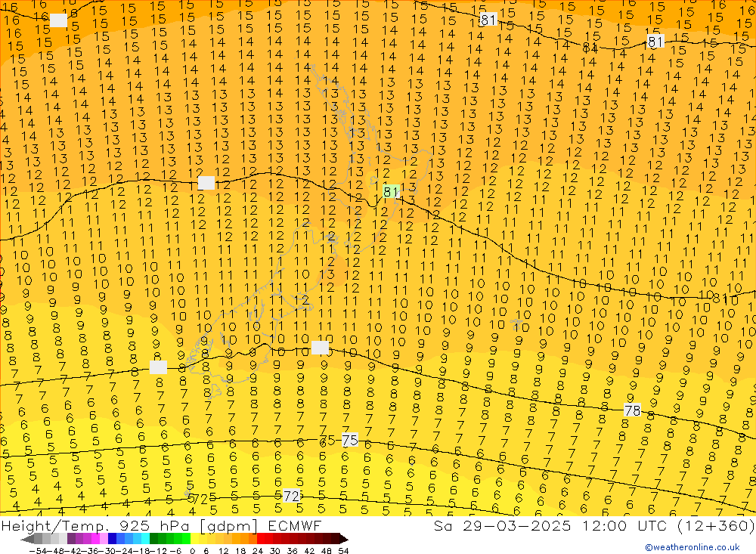This screenshot has height=554, width=756.
Task: Click the dark right arrow end of the color scale
Action: pos(344,540)
